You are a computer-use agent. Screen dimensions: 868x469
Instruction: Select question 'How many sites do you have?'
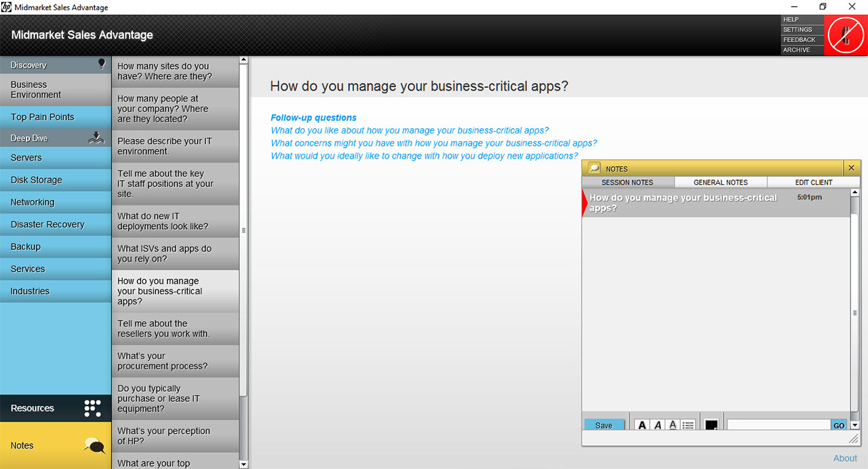(x=176, y=71)
